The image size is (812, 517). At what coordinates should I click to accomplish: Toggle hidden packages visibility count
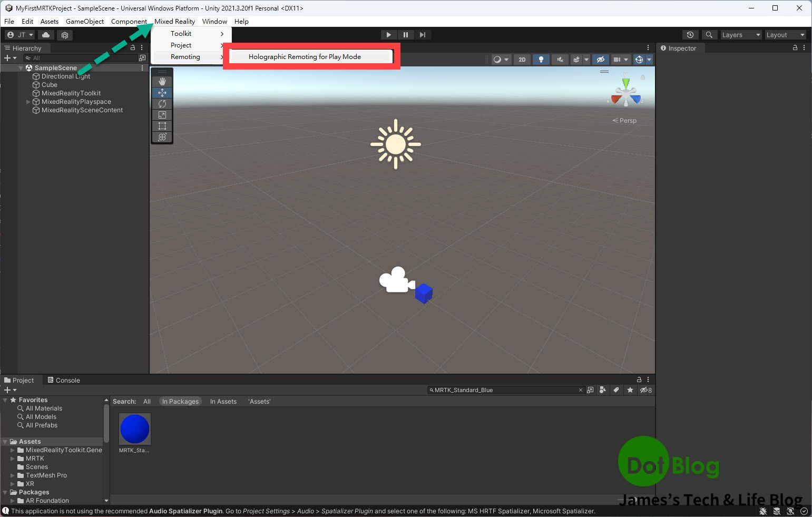tap(646, 390)
